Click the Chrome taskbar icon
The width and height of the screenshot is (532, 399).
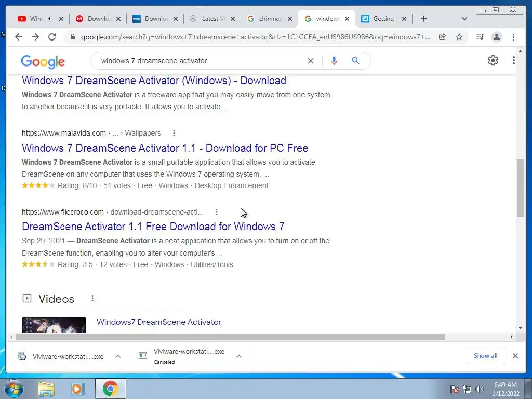point(110,389)
